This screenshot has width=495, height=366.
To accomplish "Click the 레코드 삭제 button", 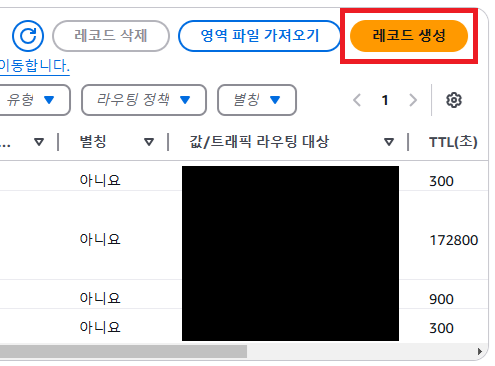I will tap(111, 36).
